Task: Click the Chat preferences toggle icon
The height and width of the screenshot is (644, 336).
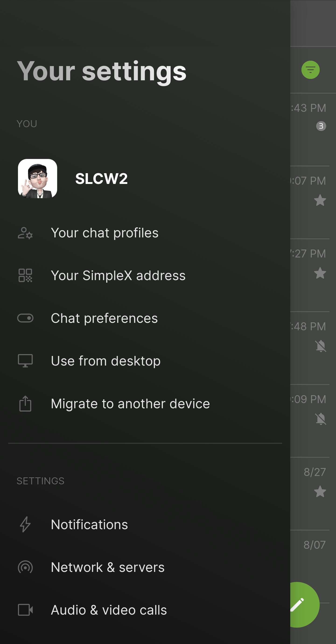Action: [x=25, y=318]
